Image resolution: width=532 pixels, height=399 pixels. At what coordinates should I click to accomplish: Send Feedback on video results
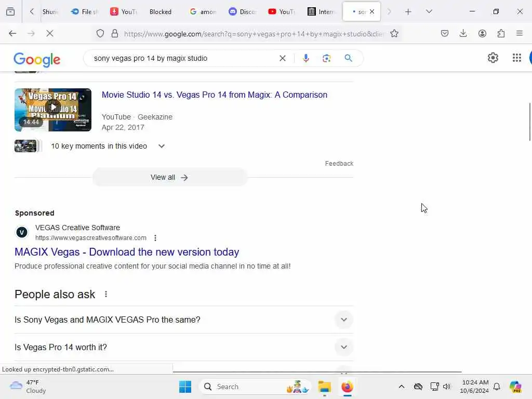[339, 164]
